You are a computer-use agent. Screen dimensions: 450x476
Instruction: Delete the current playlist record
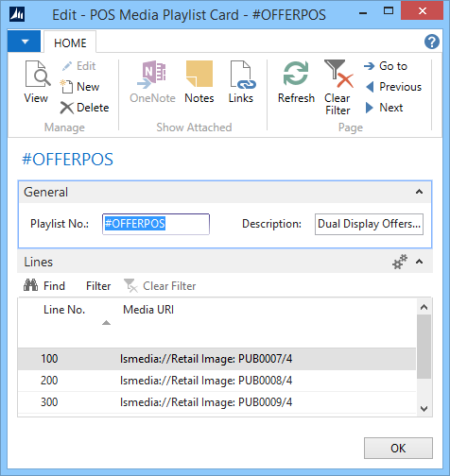coord(84,108)
